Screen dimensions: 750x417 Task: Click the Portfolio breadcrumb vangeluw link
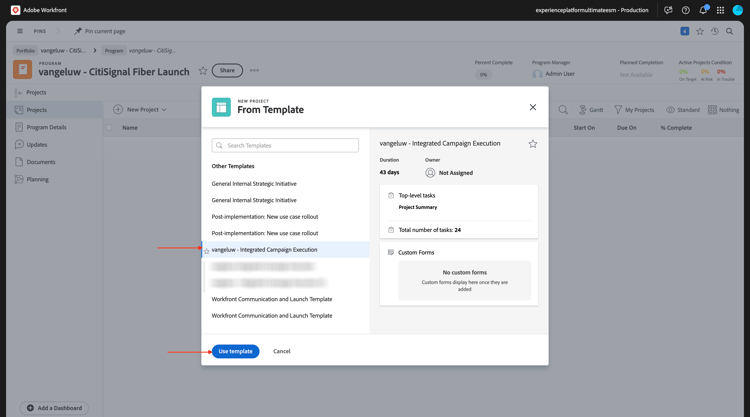click(63, 50)
